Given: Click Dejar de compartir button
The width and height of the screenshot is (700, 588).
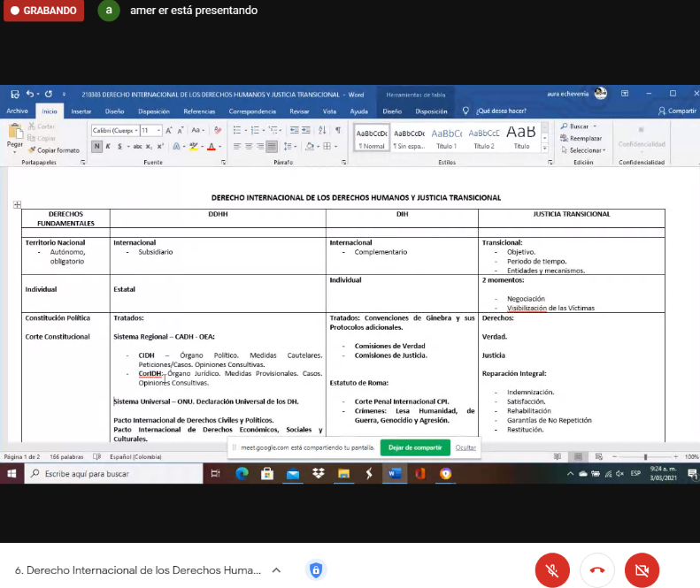Looking at the screenshot, I should [x=415, y=447].
